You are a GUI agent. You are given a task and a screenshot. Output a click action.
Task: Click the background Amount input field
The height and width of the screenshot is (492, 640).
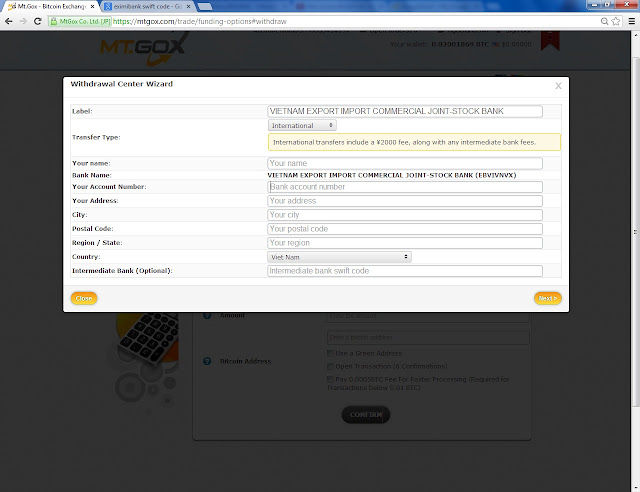428,316
